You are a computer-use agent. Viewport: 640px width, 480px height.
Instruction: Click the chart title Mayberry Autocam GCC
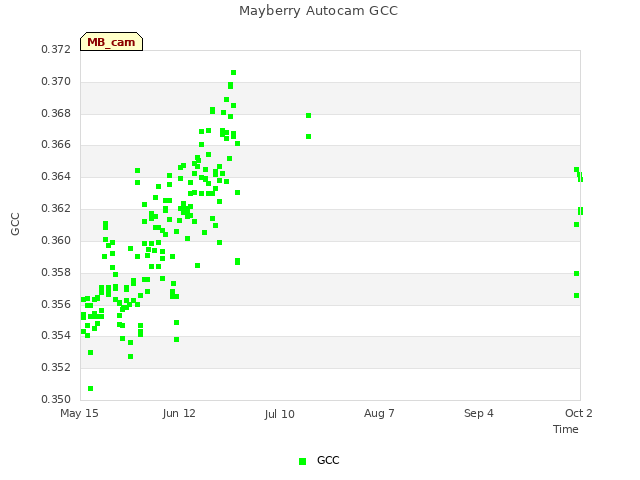(x=318, y=11)
